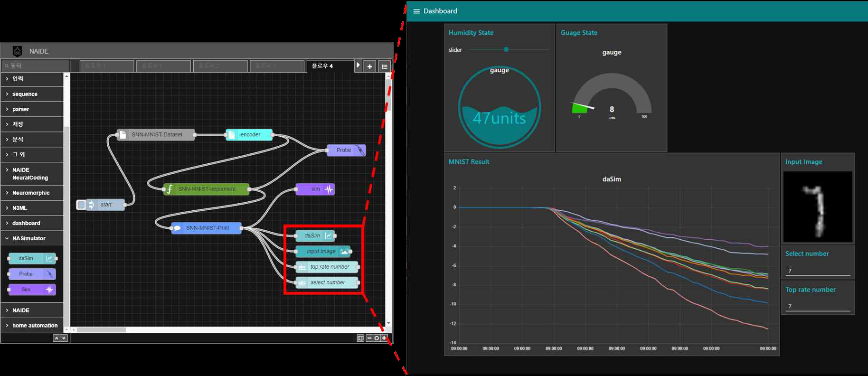The width and height of the screenshot is (868, 376).
Task: Pick the Probe node in palette
Action: pos(32,274)
